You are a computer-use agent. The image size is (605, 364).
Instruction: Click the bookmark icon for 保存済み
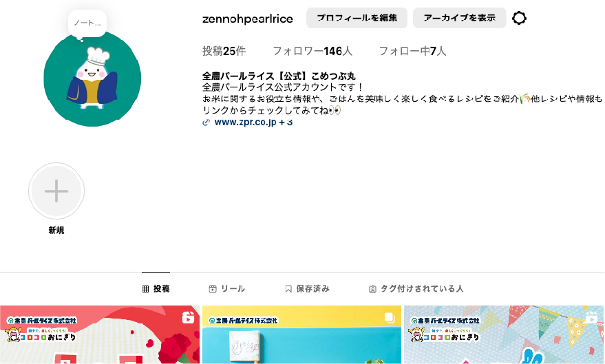pyautogui.click(x=288, y=289)
